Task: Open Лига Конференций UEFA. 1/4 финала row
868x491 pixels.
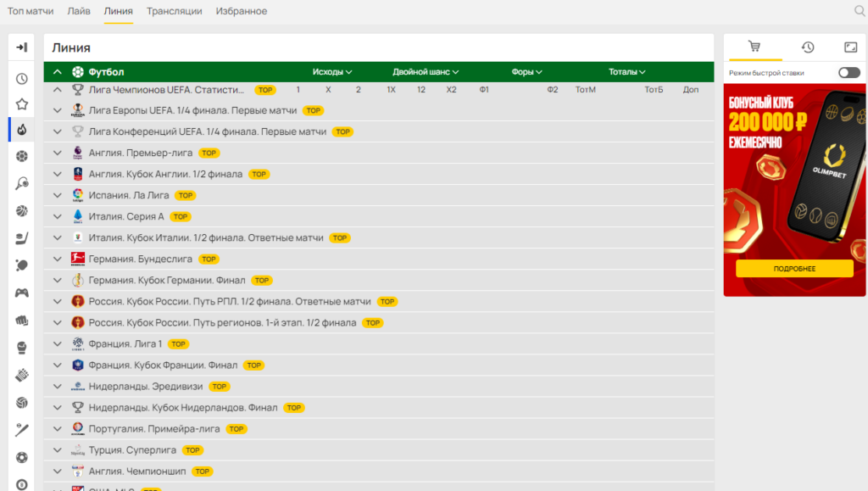Action: click(x=379, y=131)
